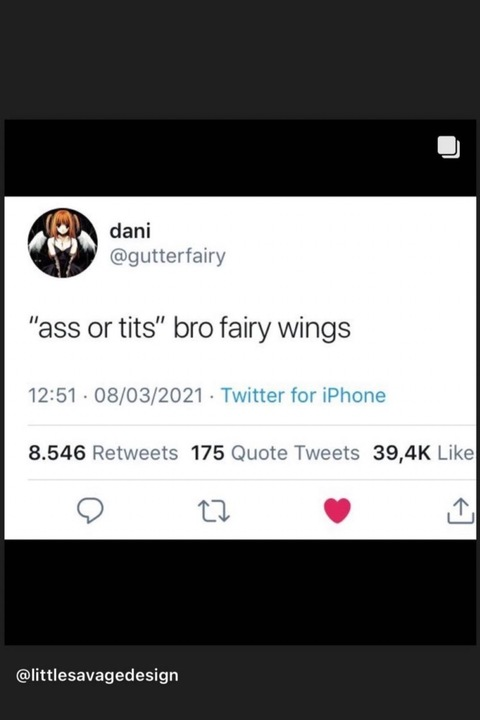
Task: Open dani's anime profile avatar
Action: 62,243
